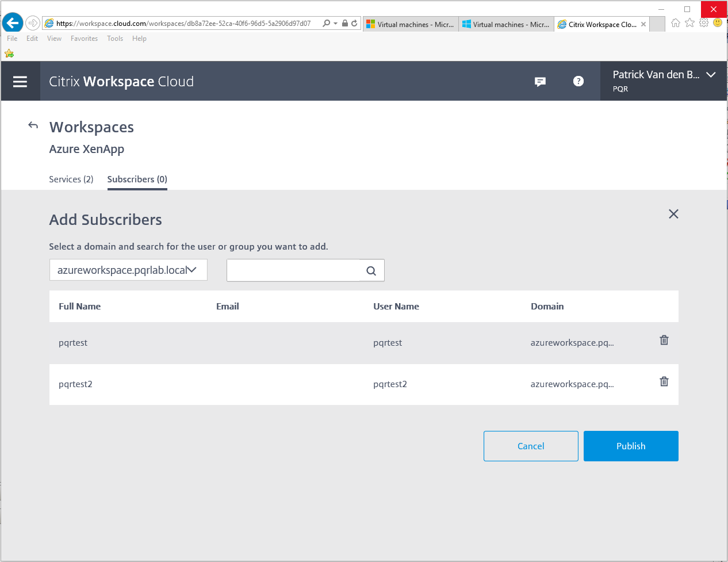Click the Azure XenApp workspace name
Viewport: 728px width, 562px height.
click(87, 149)
